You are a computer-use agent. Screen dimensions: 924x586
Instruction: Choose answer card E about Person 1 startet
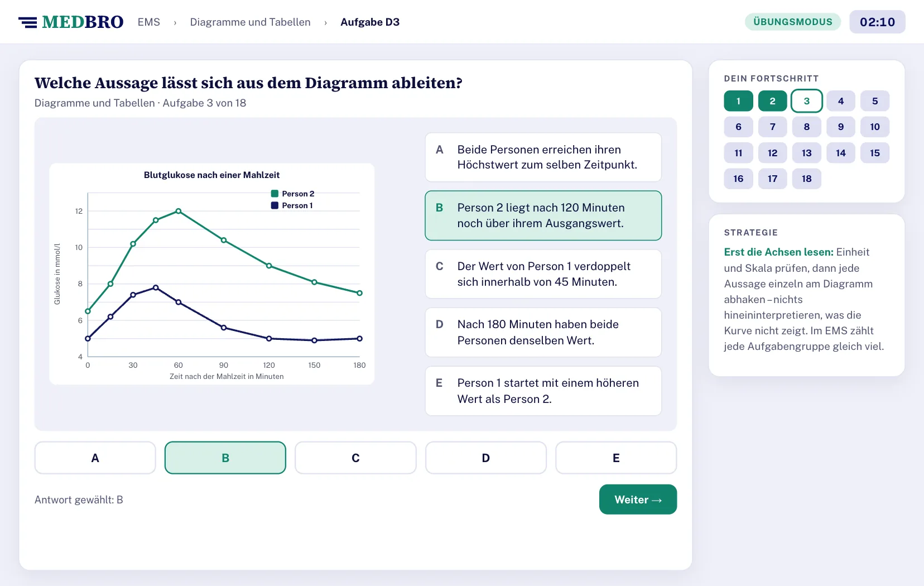[543, 391]
